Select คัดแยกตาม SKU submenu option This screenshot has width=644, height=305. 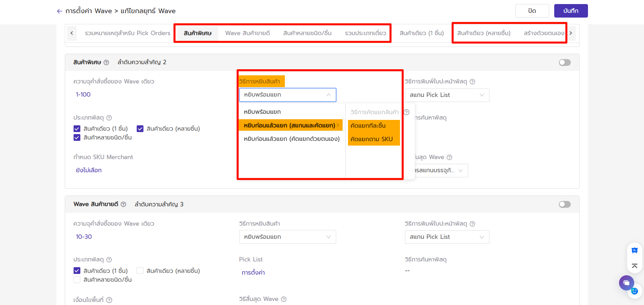pos(372,139)
